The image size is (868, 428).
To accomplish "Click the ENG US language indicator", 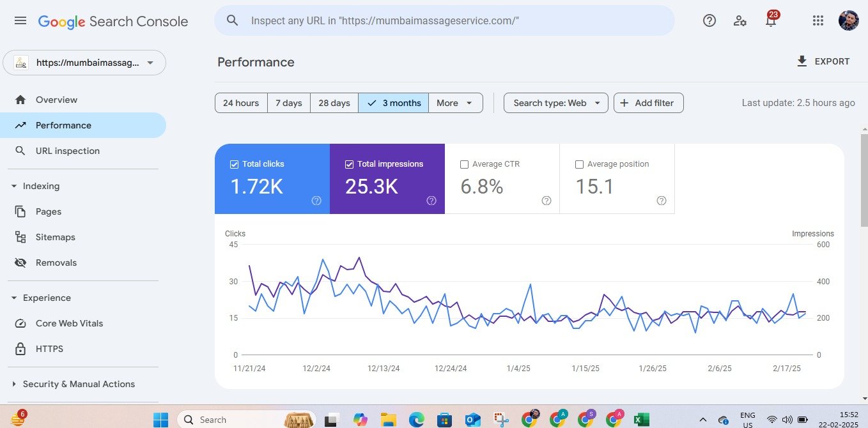I will [x=747, y=420].
